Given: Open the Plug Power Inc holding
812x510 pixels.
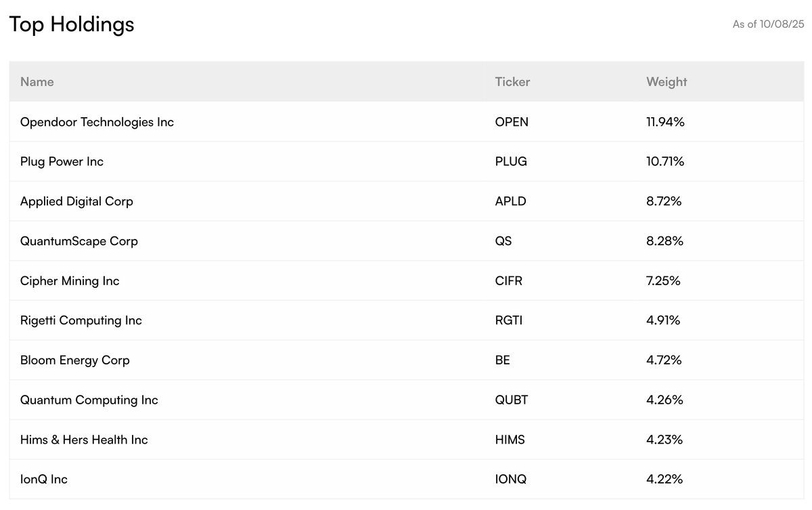Looking at the screenshot, I should click(62, 161).
